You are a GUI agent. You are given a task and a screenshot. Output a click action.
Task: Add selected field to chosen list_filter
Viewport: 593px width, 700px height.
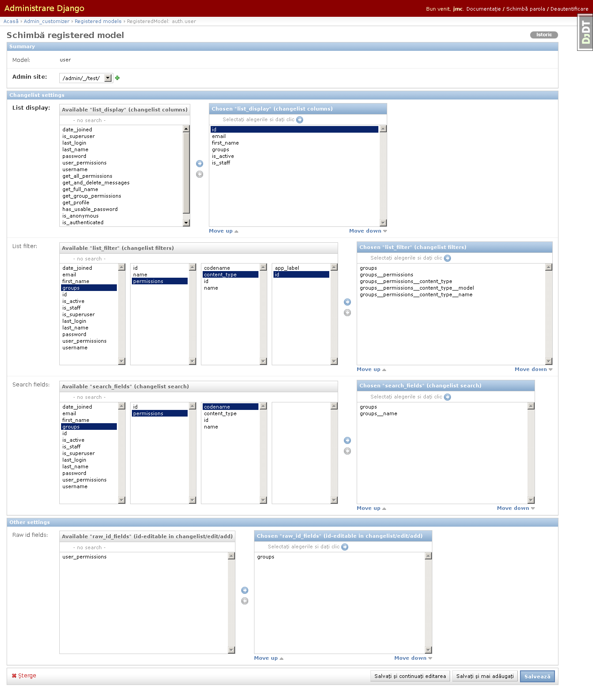347,302
